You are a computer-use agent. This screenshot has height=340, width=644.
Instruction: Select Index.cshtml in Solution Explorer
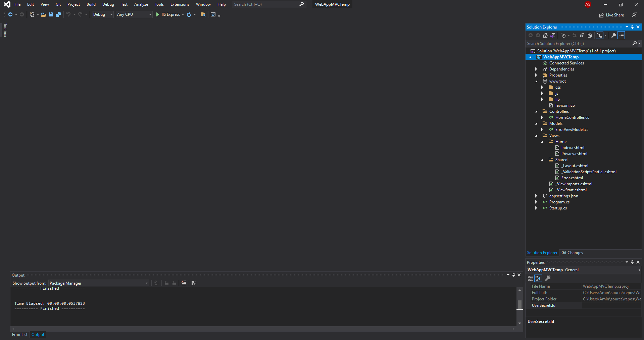pyautogui.click(x=573, y=148)
